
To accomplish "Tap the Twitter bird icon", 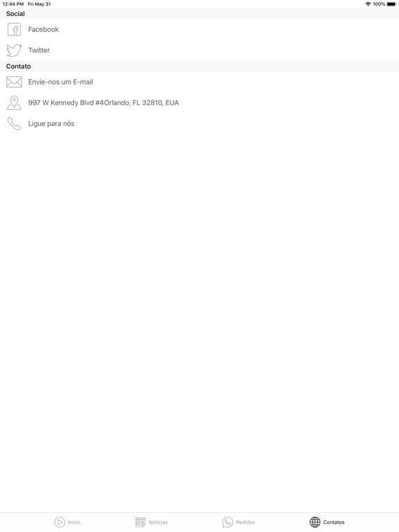I will (x=15, y=50).
